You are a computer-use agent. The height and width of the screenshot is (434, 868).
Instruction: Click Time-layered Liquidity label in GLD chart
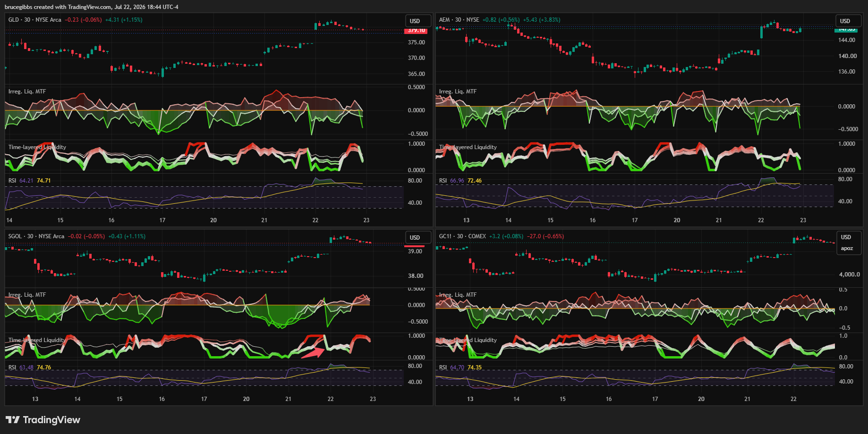37,147
